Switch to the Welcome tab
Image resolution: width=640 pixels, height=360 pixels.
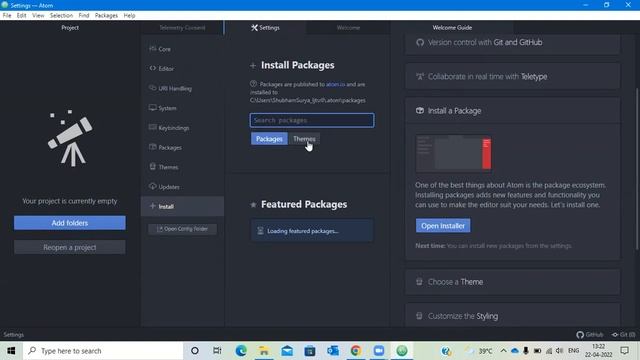tap(348, 28)
